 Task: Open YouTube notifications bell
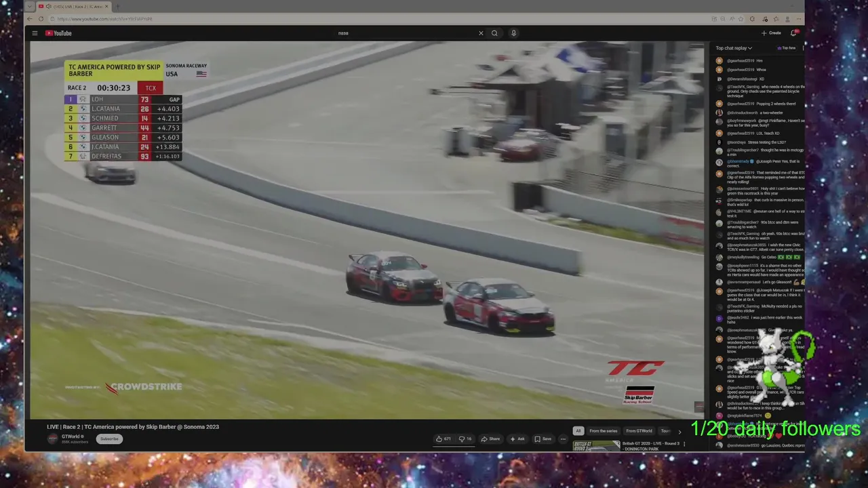click(x=793, y=33)
